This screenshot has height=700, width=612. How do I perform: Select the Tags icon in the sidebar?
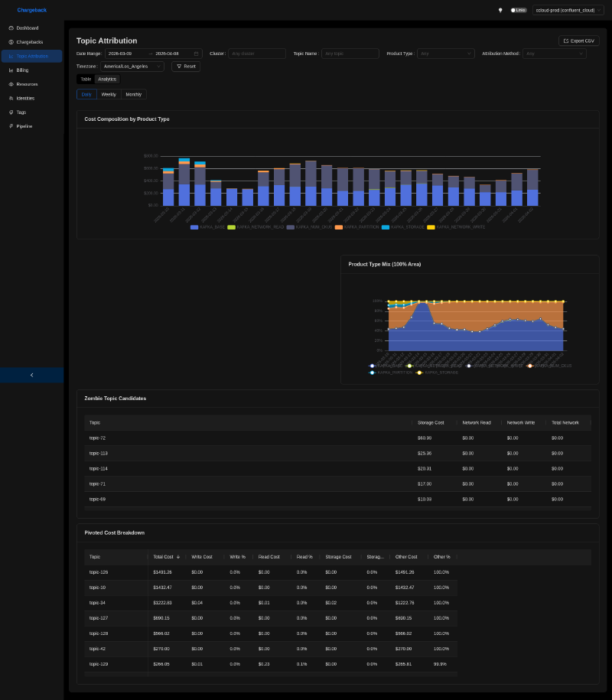[11, 112]
